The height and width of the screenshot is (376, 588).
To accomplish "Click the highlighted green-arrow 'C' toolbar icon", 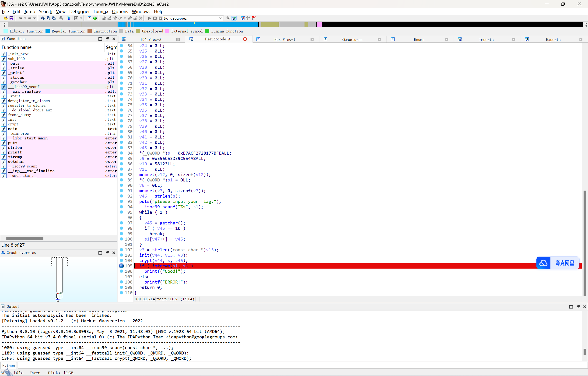I will pyautogui.click(x=234, y=18).
